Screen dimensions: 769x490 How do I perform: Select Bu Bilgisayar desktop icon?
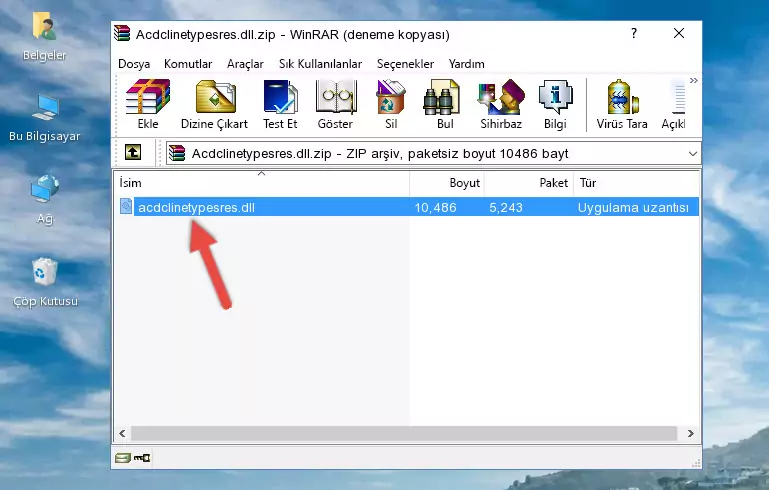(x=45, y=106)
